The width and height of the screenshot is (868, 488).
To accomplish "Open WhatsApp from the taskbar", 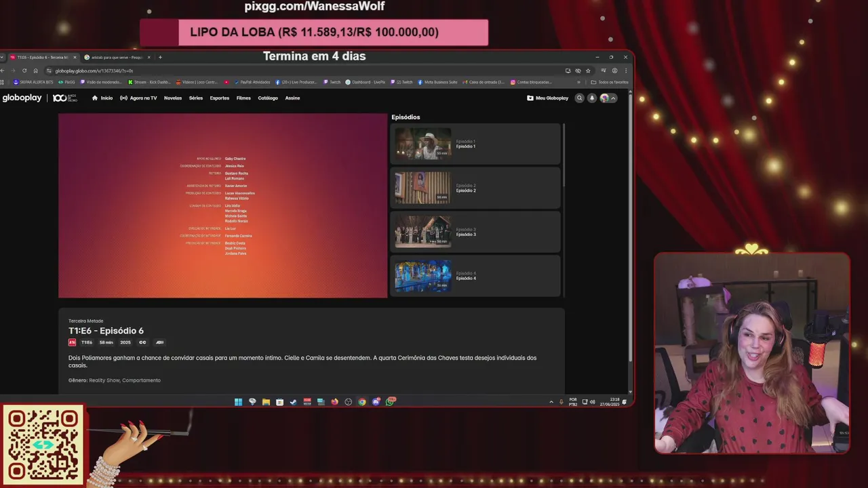I will (390, 402).
